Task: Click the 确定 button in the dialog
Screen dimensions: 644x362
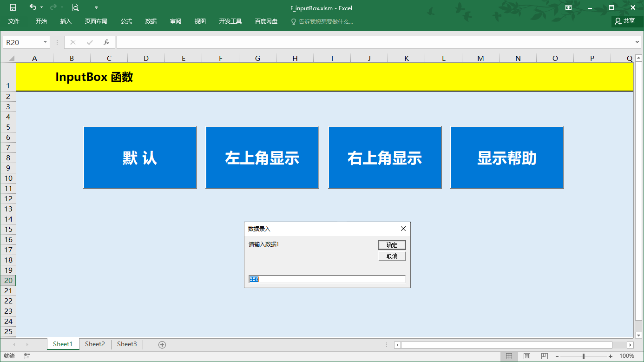Action: (x=392, y=245)
